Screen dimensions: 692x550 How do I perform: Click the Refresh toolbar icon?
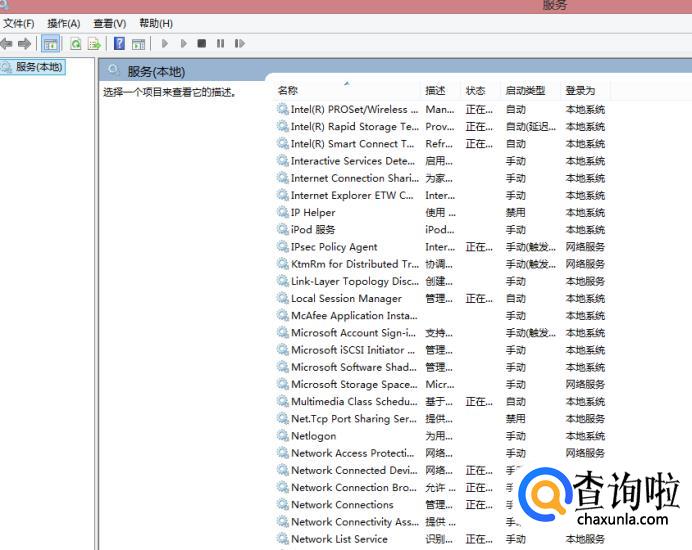coord(75,44)
